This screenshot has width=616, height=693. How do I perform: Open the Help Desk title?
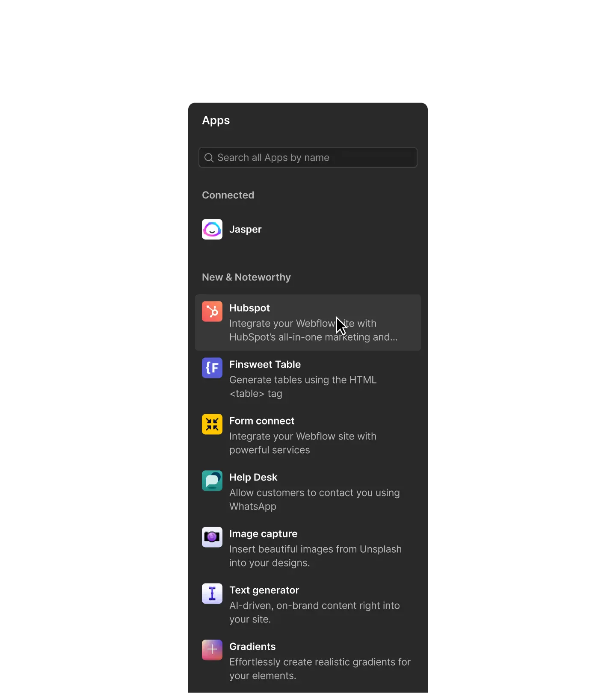click(x=253, y=478)
